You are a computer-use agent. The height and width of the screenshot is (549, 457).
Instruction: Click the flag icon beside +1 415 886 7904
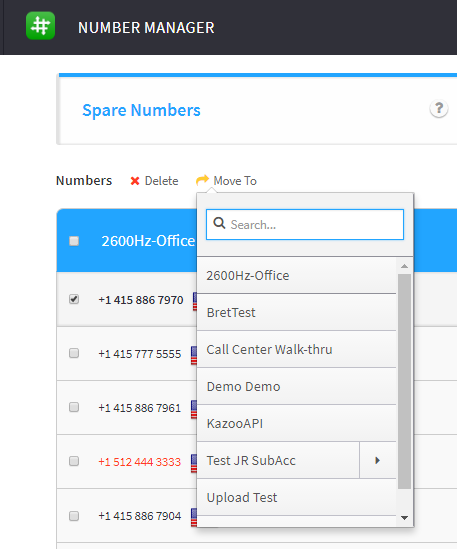[194, 517]
